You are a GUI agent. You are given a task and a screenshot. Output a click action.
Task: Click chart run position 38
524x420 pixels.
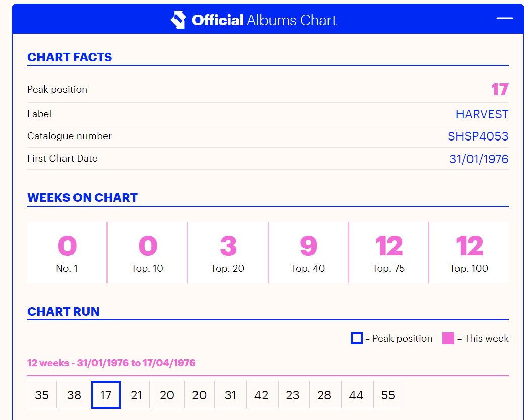point(74,395)
